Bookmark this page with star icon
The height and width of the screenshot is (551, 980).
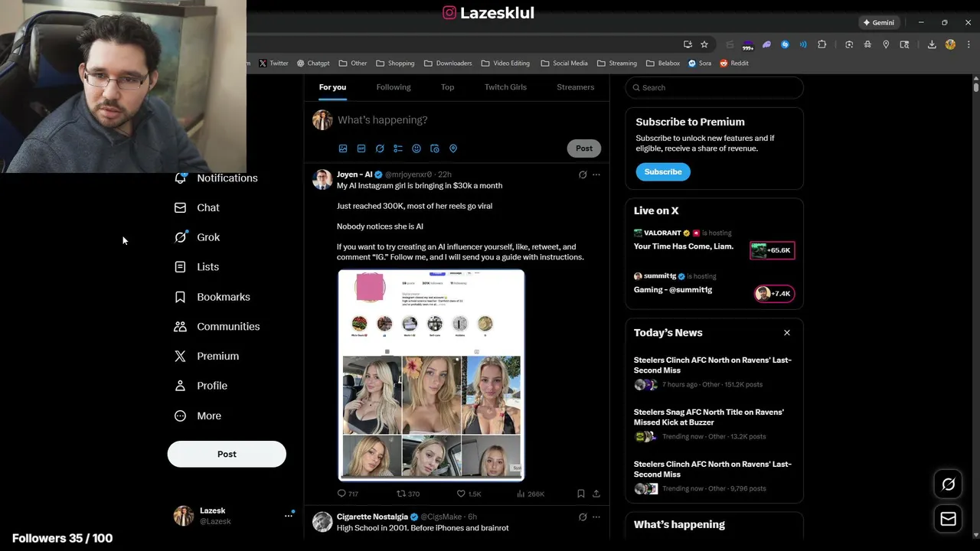click(704, 44)
